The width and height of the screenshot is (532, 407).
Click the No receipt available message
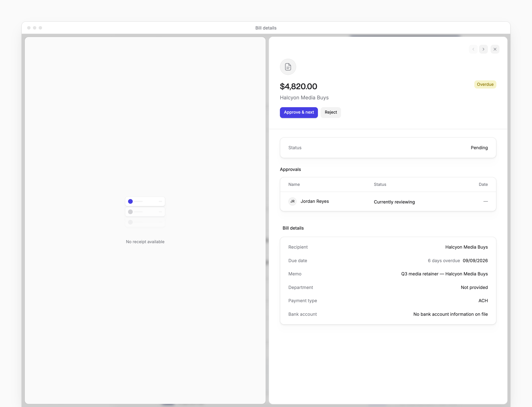pos(145,242)
